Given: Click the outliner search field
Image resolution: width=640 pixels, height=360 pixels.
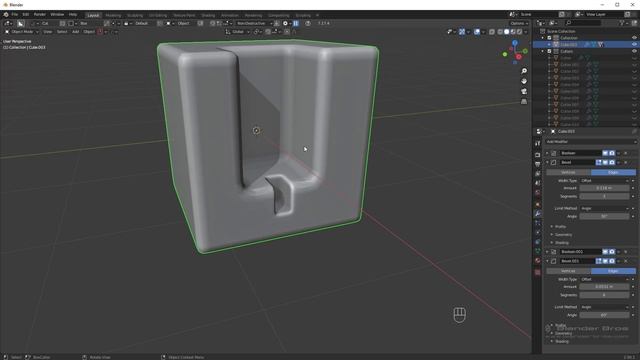Looking at the screenshot, I should [583, 23].
